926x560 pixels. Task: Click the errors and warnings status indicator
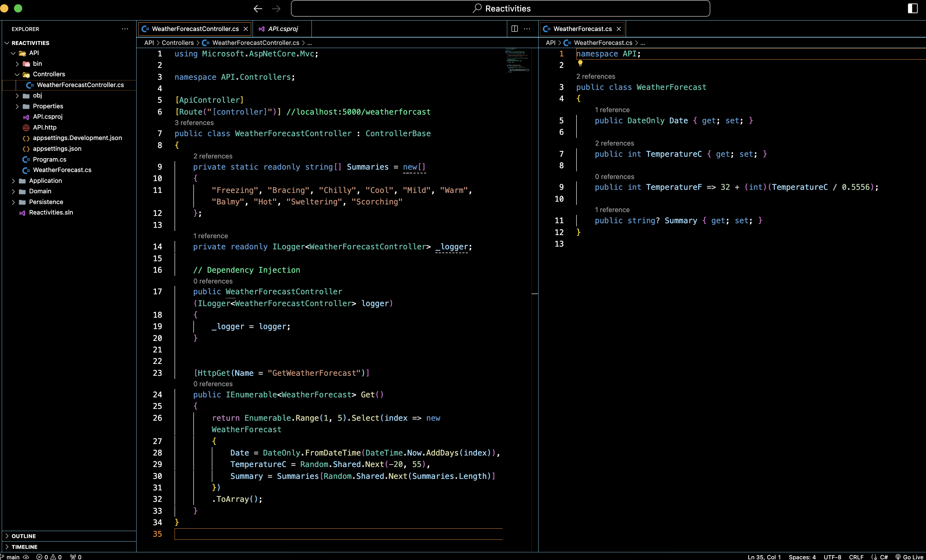click(x=49, y=557)
